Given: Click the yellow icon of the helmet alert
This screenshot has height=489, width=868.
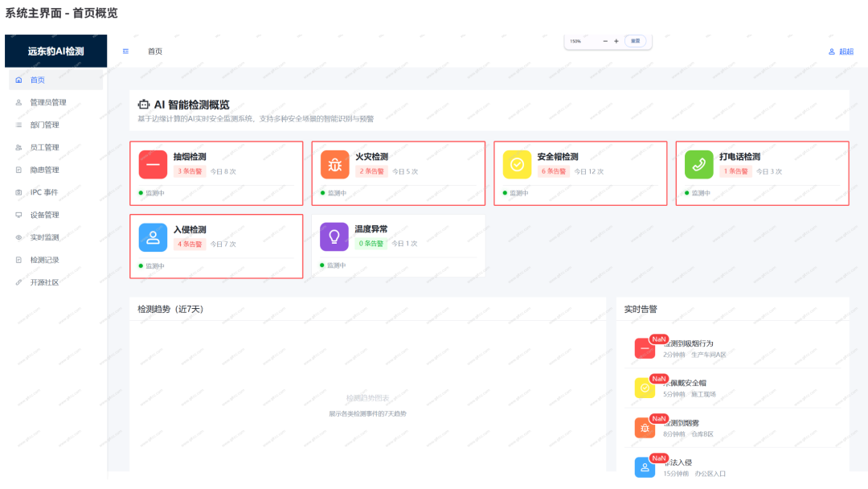Looking at the screenshot, I should point(645,388).
